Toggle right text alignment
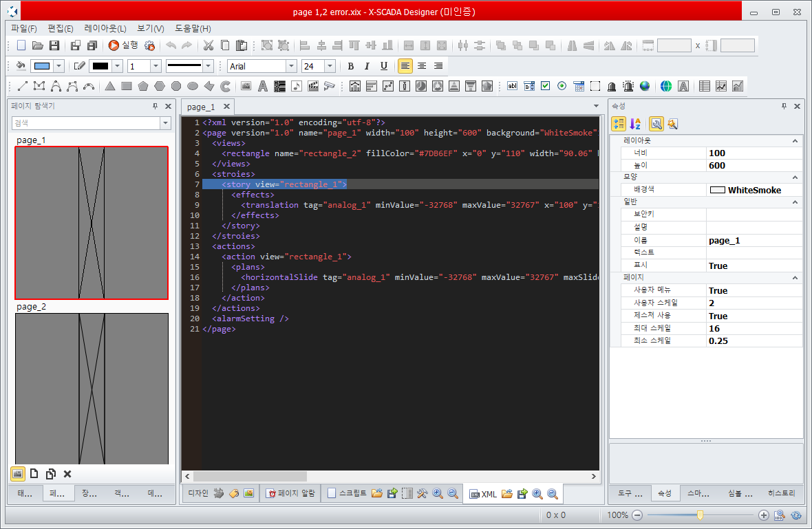The width and height of the screenshot is (812, 529). [438, 66]
